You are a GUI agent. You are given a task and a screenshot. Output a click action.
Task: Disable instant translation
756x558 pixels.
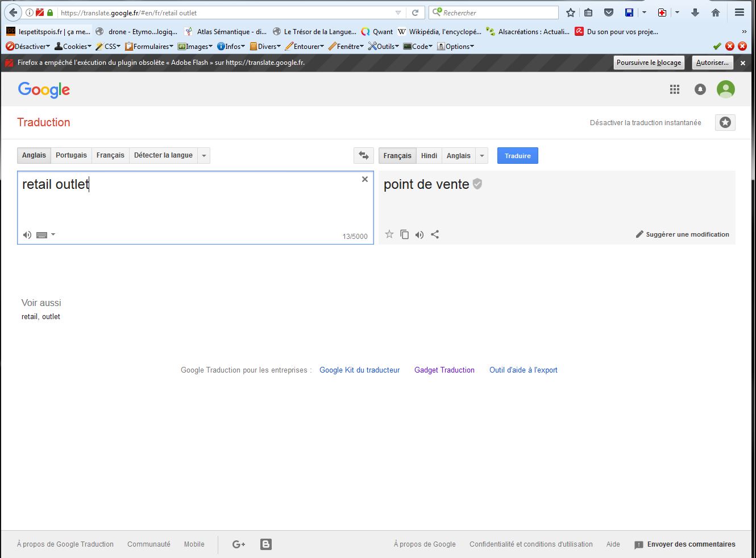[x=645, y=123]
